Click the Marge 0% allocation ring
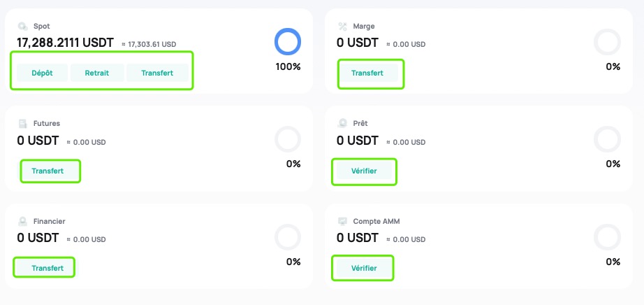This screenshot has width=644, height=305. point(606,42)
